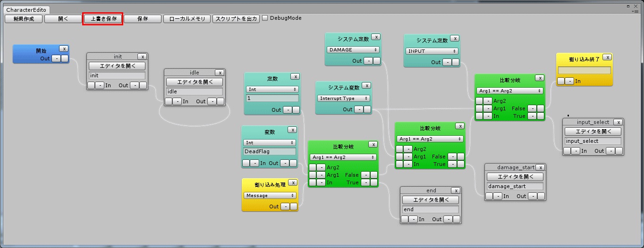Open the Interrupt Type dropdown
The height and width of the screenshot is (248, 644).
click(x=343, y=99)
